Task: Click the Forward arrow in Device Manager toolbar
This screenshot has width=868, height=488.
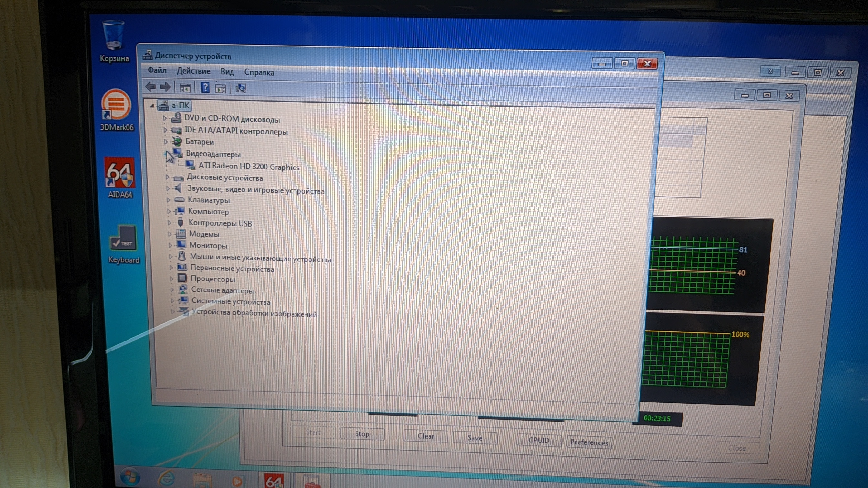Action: 165,87
